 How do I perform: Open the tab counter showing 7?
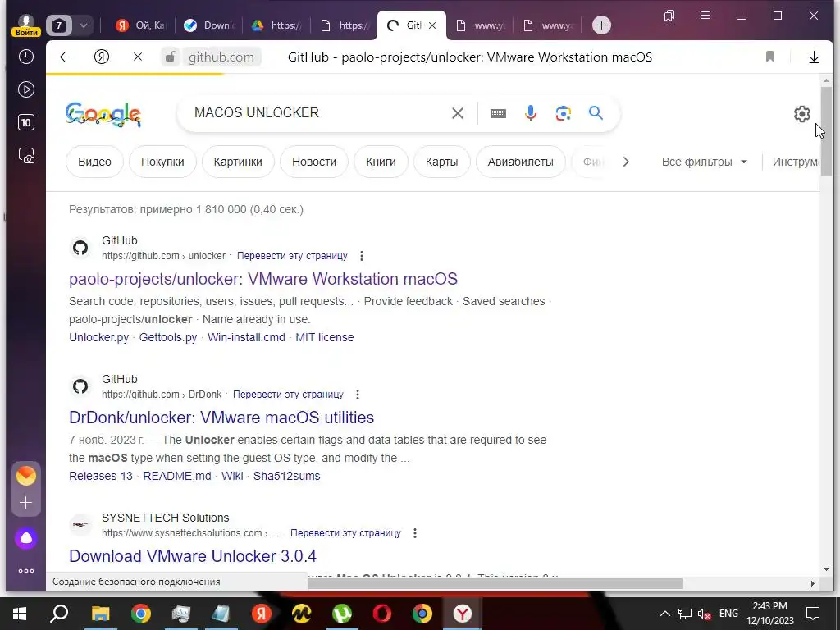pyautogui.click(x=59, y=25)
